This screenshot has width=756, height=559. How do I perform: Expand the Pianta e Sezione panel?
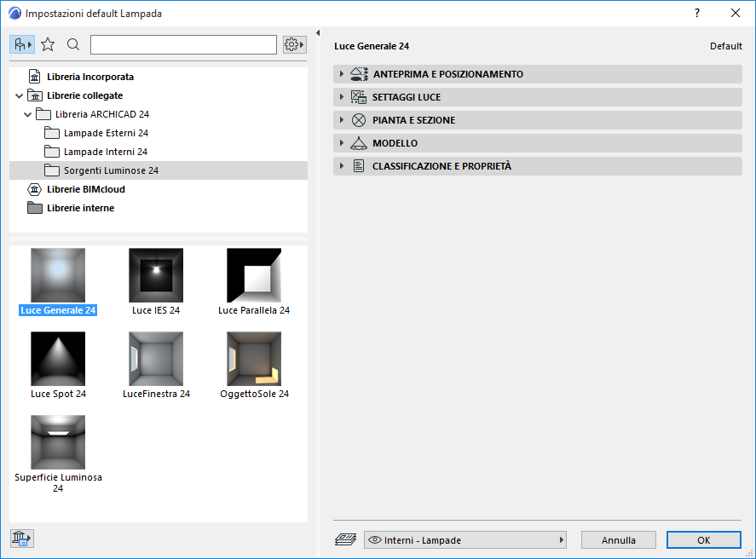(x=537, y=120)
